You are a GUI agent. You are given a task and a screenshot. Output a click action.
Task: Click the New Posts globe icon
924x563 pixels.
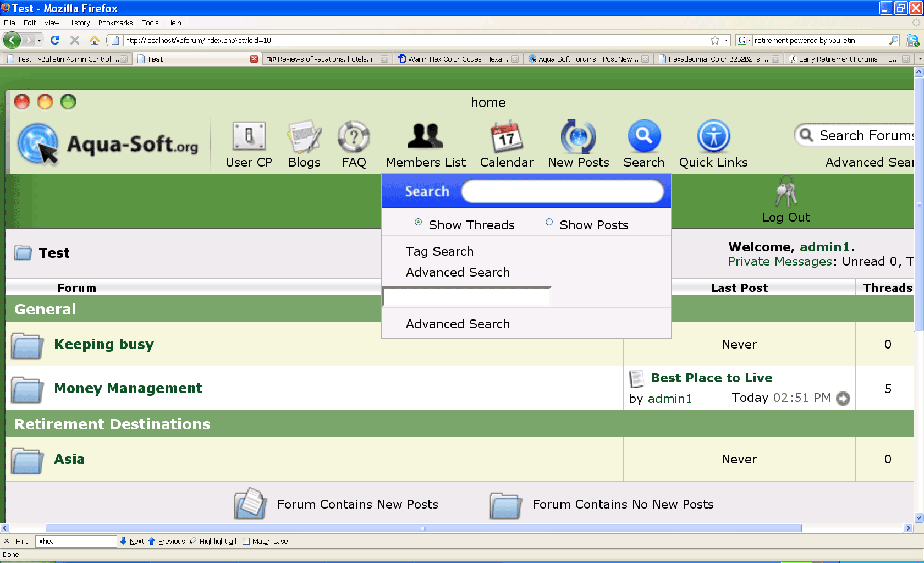tap(578, 136)
